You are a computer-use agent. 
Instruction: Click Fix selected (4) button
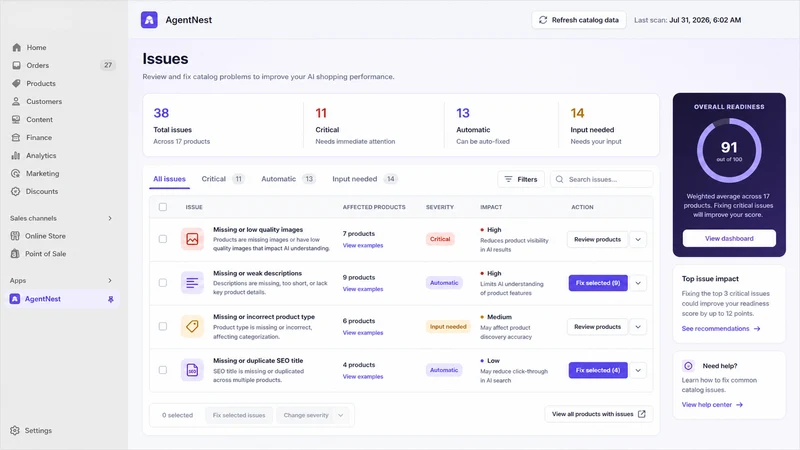[x=598, y=370]
